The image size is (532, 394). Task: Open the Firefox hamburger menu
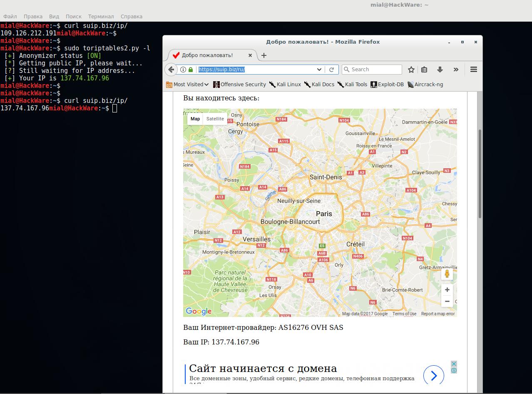pos(473,70)
